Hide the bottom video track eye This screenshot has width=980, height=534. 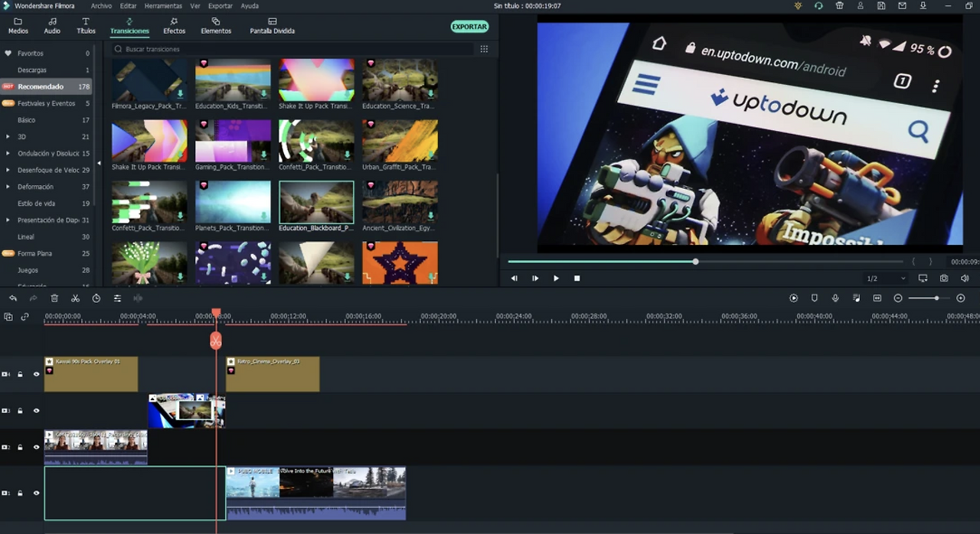click(36, 493)
